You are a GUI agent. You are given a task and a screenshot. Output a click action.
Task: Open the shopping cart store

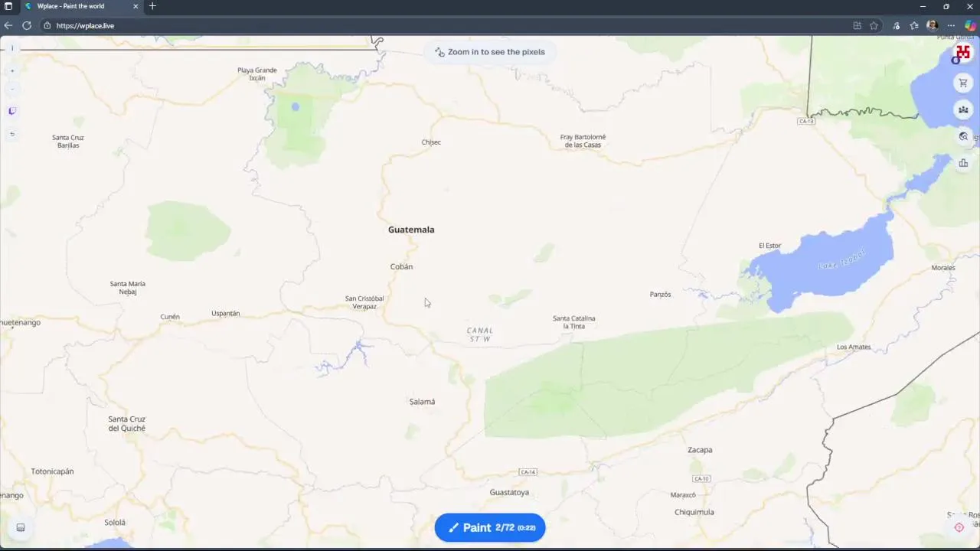point(963,83)
